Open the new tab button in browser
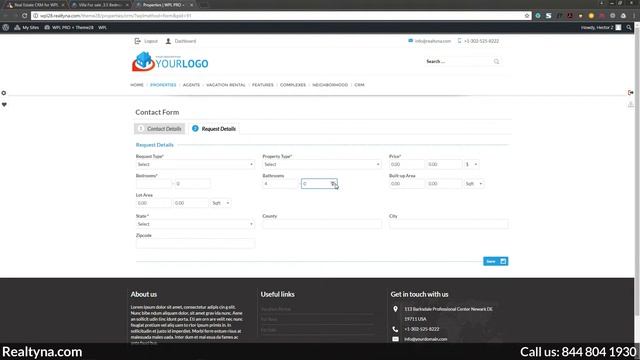 [x=203, y=5]
